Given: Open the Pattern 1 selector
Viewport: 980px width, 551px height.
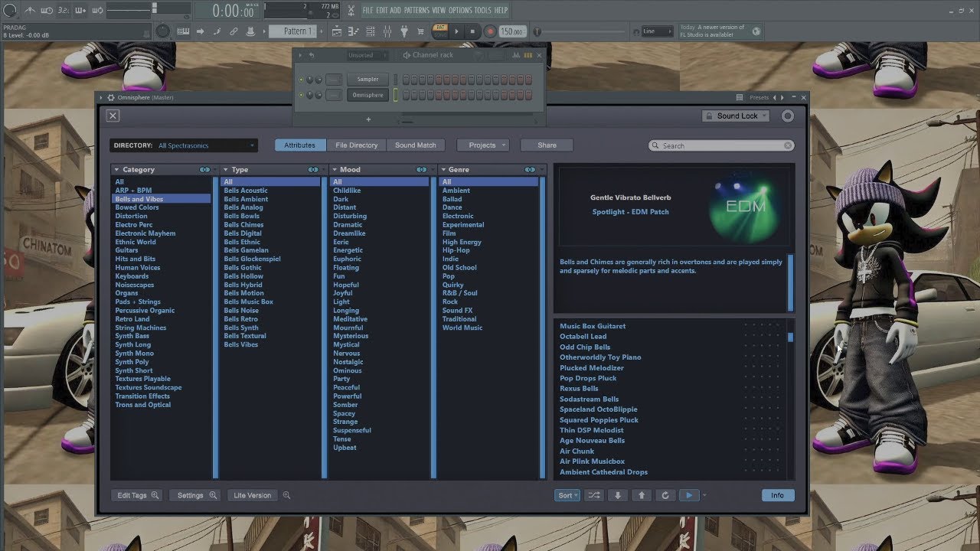Looking at the screenshot, I should coord(291,31).
